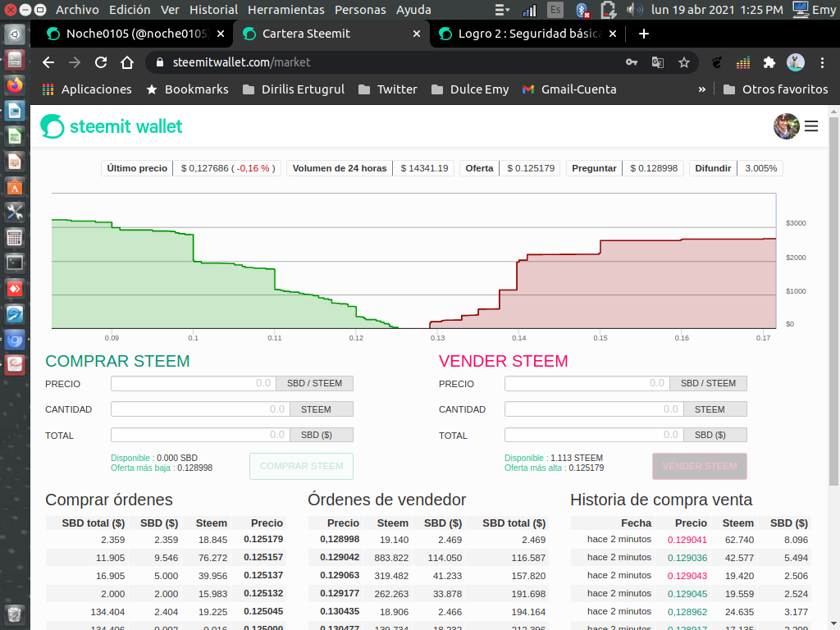
Task: Open the volume tray icon
Action: point(634,10)
